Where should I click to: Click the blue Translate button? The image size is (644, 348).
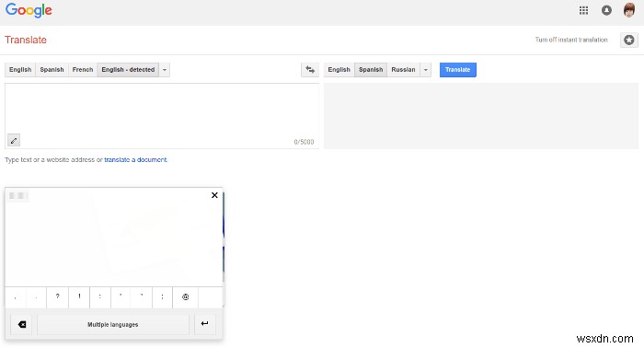(458, 70)
